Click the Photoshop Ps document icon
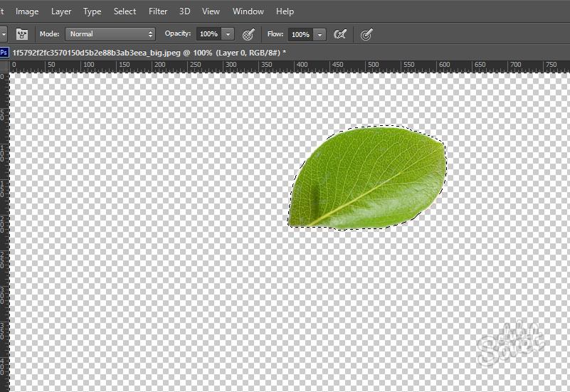Viewport: 570px width, 392px height. [4, 53]
